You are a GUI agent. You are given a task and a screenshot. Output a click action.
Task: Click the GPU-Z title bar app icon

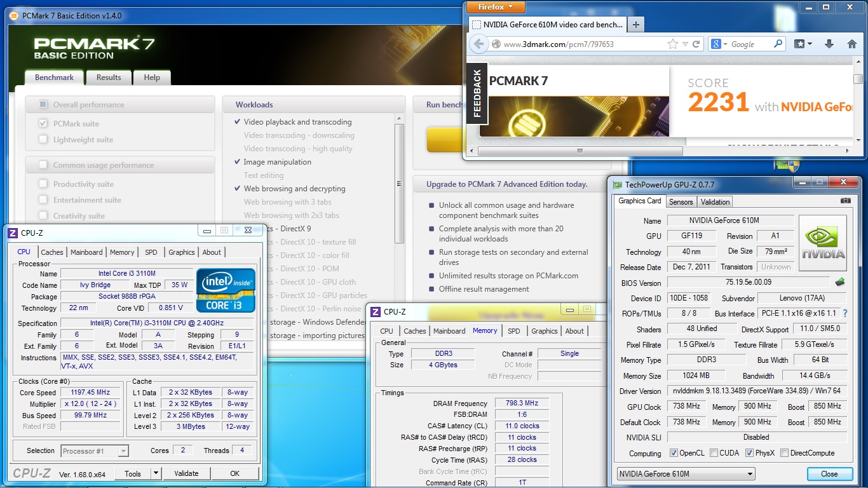[617, 185]
